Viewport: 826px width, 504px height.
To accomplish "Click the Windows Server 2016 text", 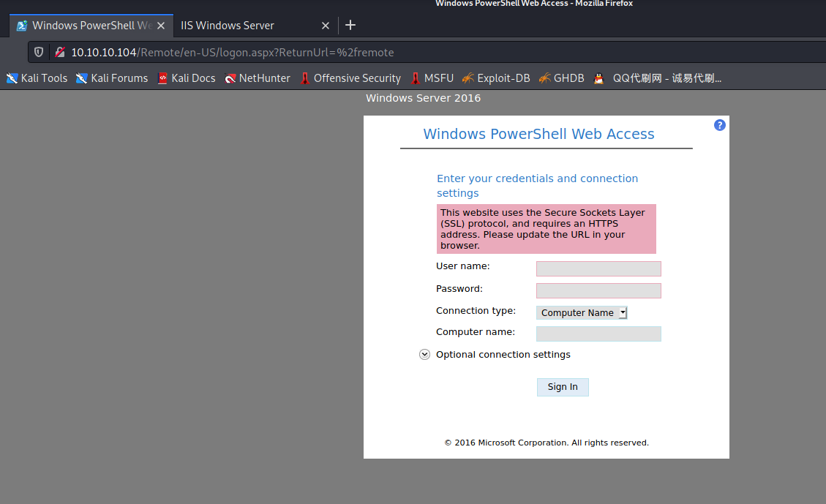I will click(x=423, y=98).
